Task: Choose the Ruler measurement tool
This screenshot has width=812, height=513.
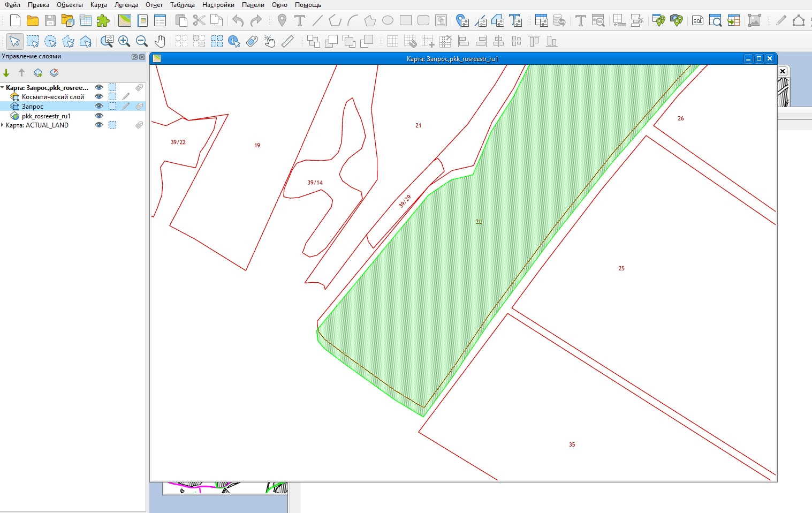Action: pyautogui.click(x=287, y=41)
